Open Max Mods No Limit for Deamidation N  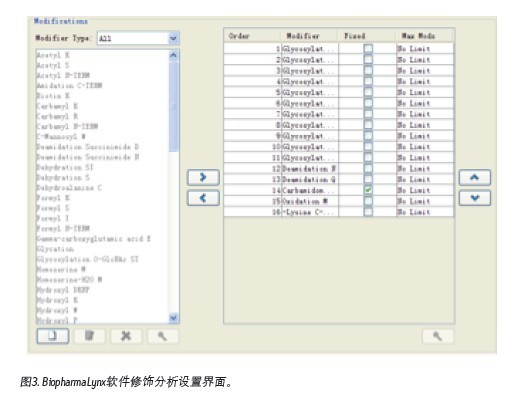click(x=425, y=169)
